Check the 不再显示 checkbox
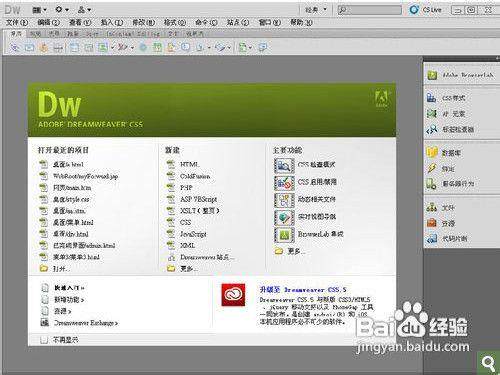500x375 pixels. click(x=44, y=340)
